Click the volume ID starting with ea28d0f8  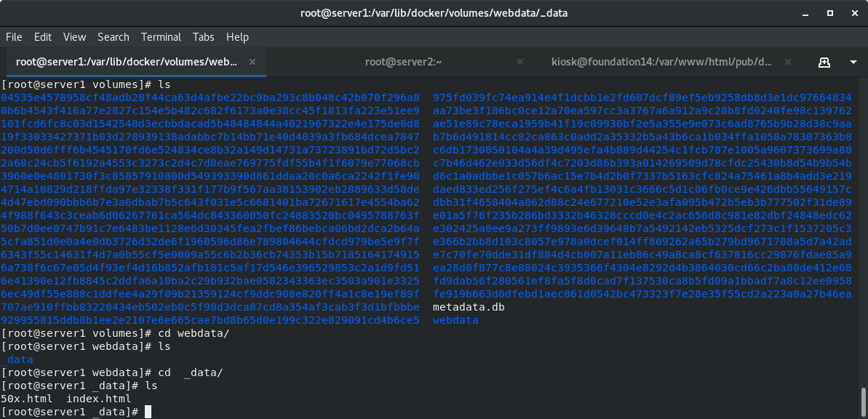pos(642,268)
